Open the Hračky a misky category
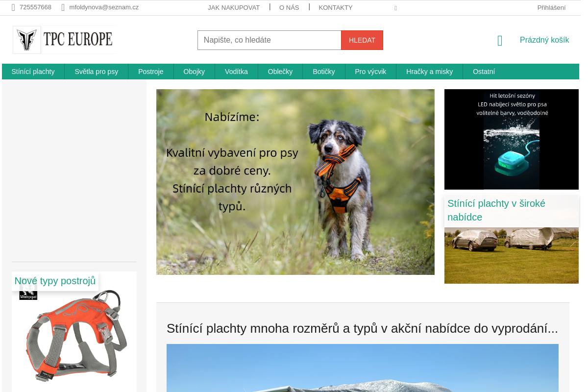588x392 pixels. pos(429,72)
